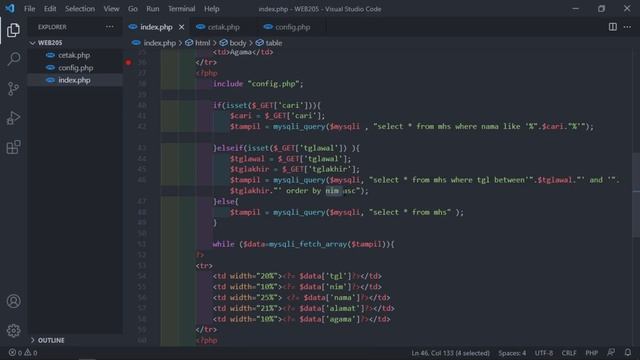Click the editor vertical scrollbar

636,195
